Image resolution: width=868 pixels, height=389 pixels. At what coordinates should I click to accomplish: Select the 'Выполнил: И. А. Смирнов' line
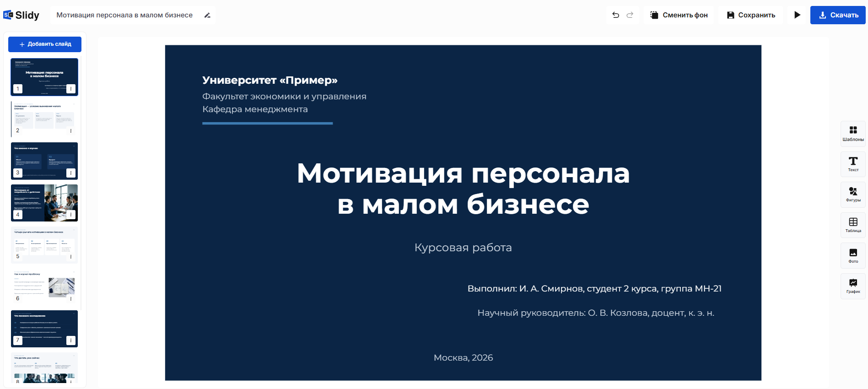click(594, 289)
